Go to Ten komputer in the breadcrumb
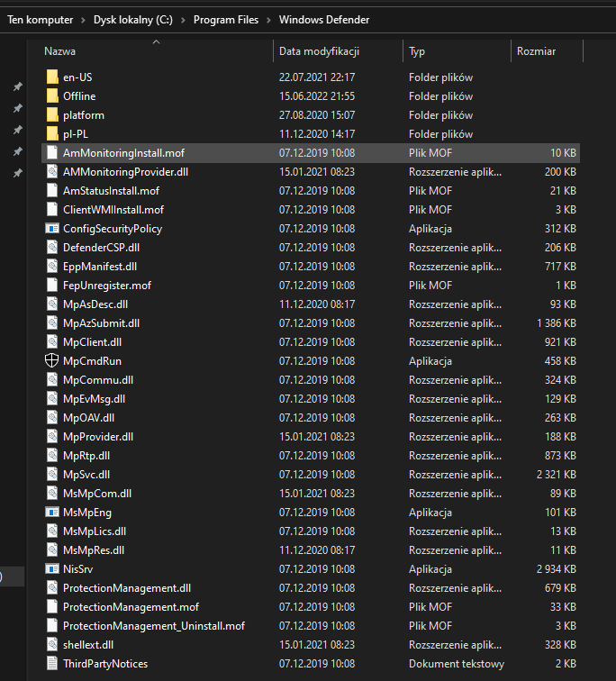The image size is (616, 681). point(41,20)
